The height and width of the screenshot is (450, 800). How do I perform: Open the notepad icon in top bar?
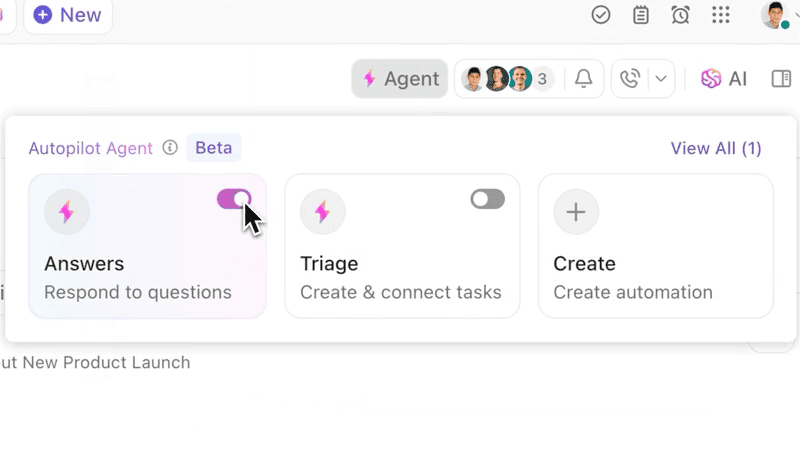(641, 15)
